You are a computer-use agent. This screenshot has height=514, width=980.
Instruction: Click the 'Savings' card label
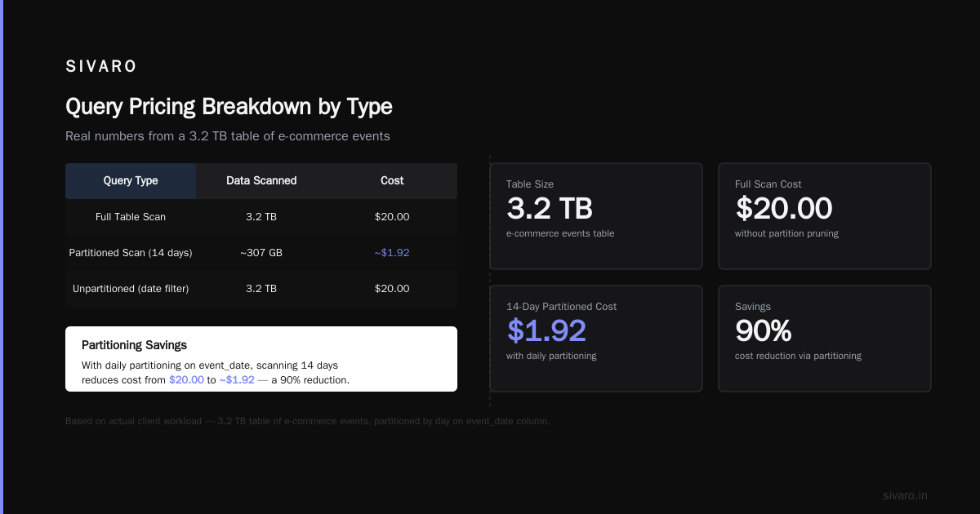753,307
